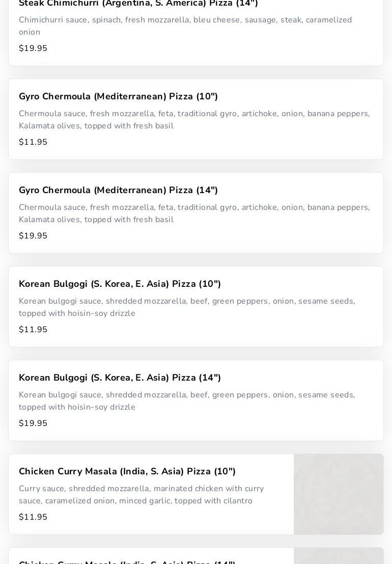Click the Chicken Curry Masala 10" description text
Screen dimensions: 392x564
pos(141,495)
